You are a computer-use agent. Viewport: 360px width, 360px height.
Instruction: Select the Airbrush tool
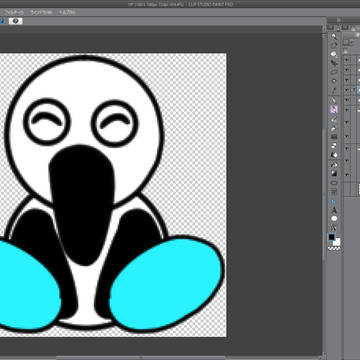(x=334, y=128)
